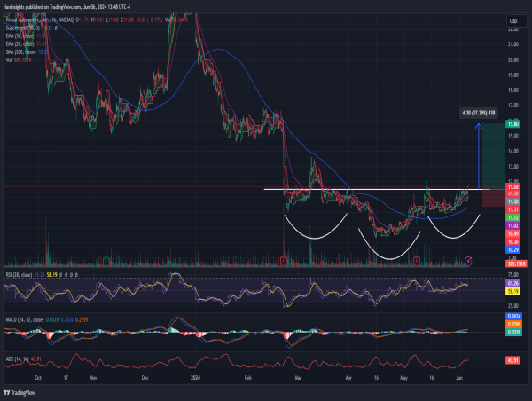The height and width of the screenshot is (401, 532).
Task: Click the red earnings marker near May
Action: click(417, 261)
